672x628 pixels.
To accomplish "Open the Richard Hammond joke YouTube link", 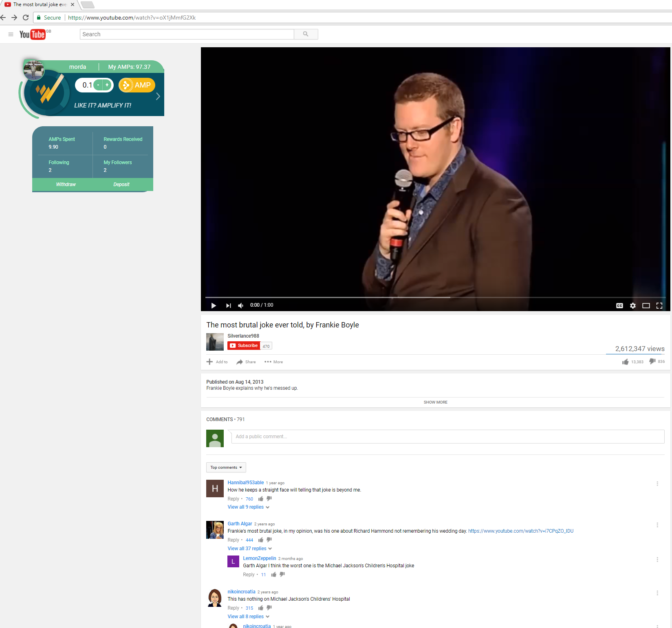I will pos(521,531).
